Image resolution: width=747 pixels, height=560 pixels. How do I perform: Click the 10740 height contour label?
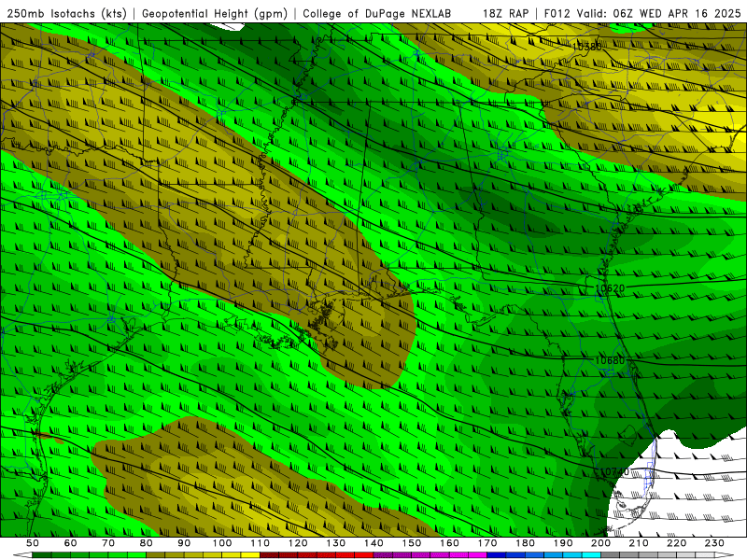[614, 472]
